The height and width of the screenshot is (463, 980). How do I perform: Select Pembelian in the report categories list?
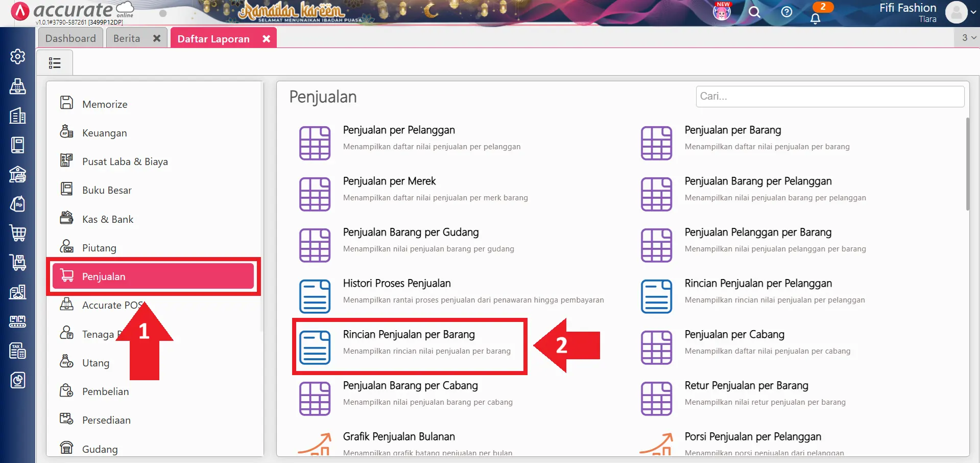[x=106, y=391]
